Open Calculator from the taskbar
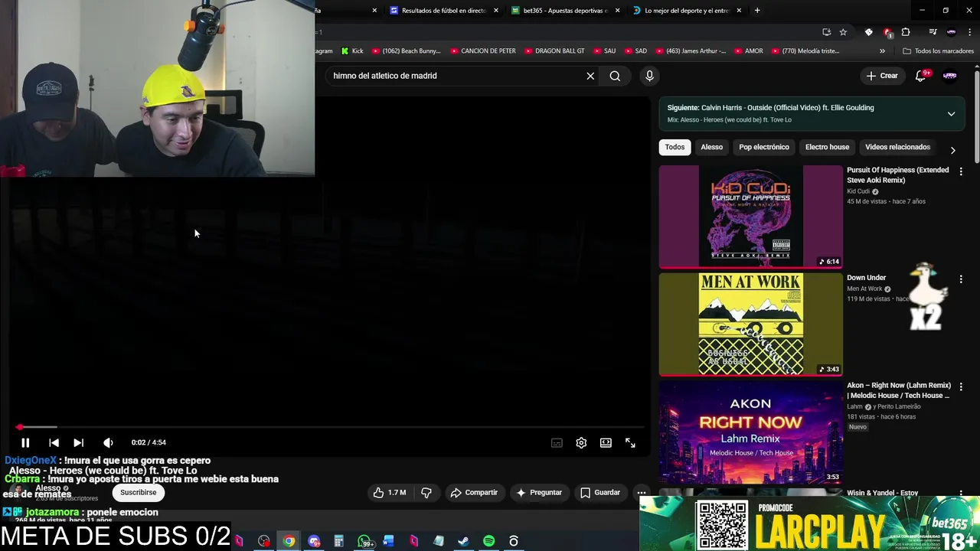The height and width of the screenshot is (551, 980). click(338, 541)
